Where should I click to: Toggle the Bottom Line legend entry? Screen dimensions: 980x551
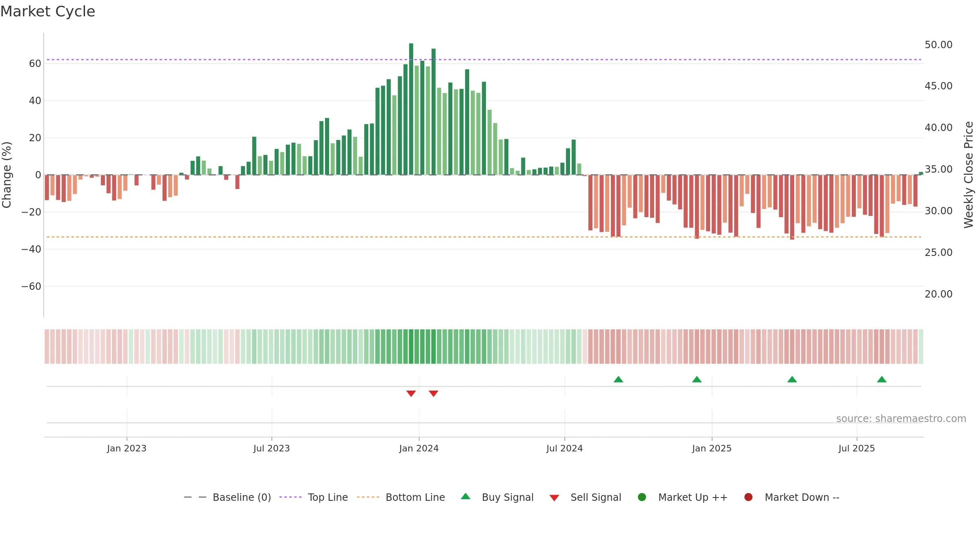(401, 497)
